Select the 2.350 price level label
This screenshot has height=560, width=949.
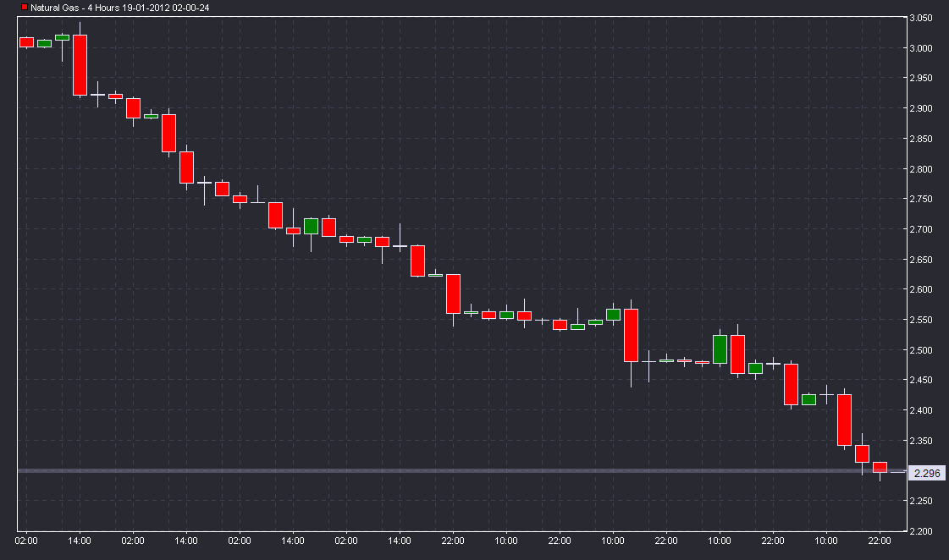coord(921,440)
